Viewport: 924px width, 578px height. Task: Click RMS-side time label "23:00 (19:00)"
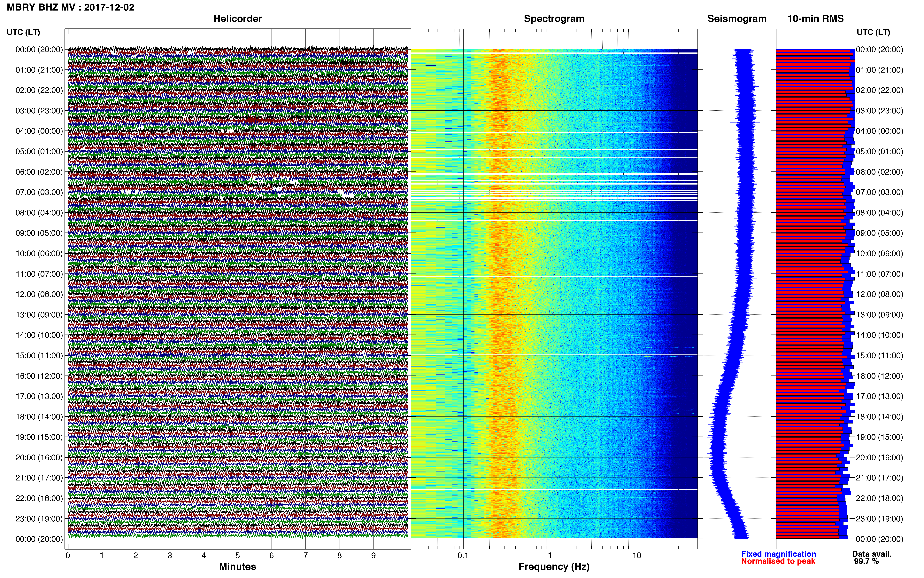click(880, 519)
